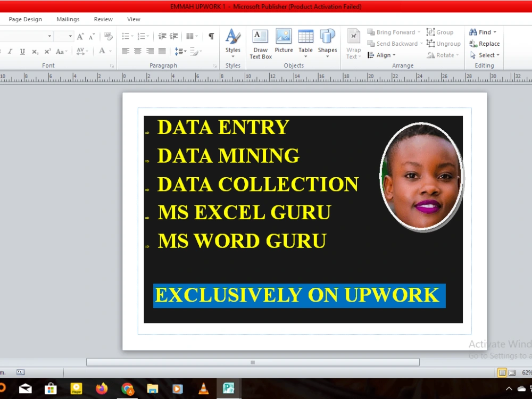Viewport: 532px width, 399px height.
Task: Click the Group objects command
Action: pos(440,32)
